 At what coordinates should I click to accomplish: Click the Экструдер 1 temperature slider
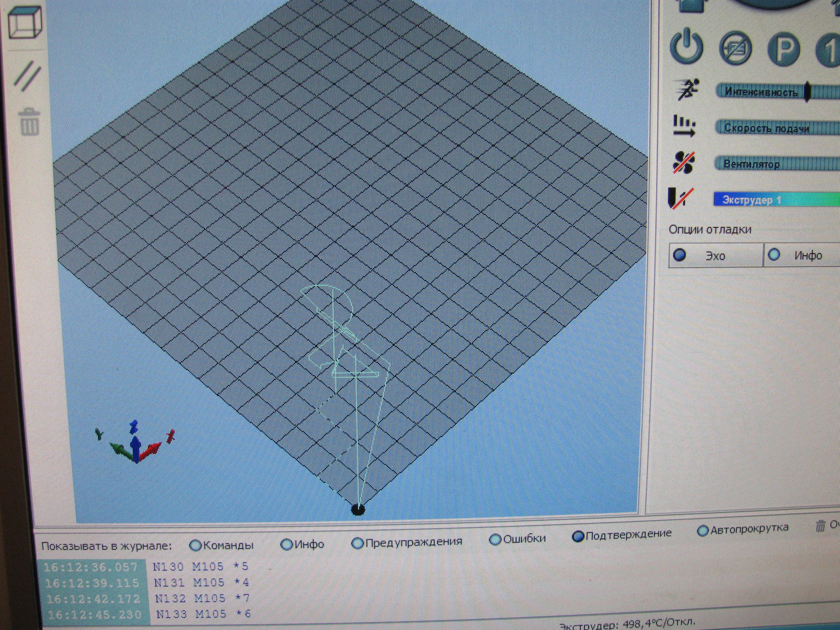click(775, 199)
